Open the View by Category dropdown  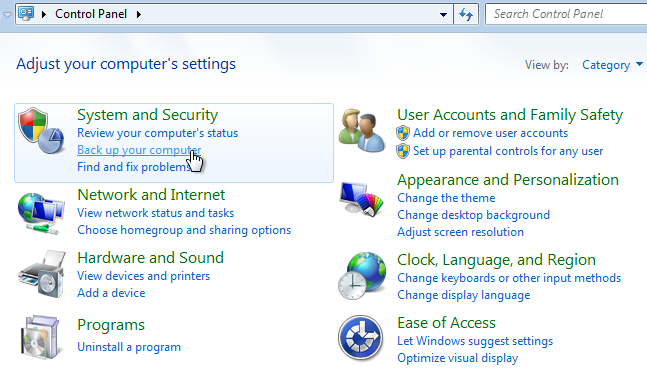612,65
